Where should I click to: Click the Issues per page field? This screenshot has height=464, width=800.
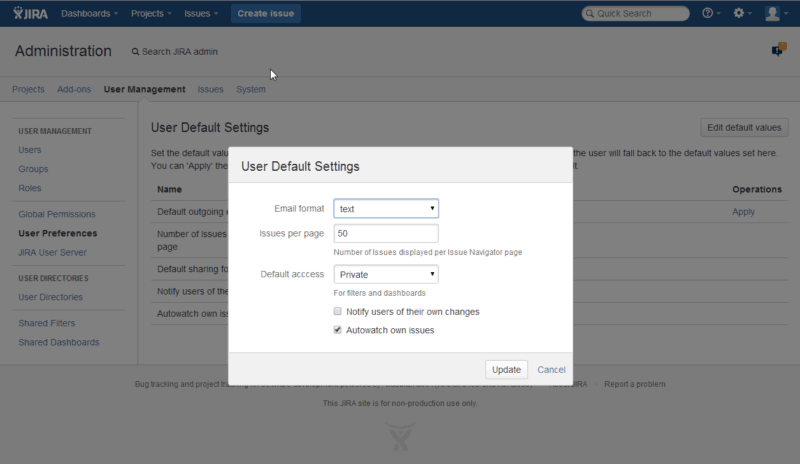click(x=386, y=233)
